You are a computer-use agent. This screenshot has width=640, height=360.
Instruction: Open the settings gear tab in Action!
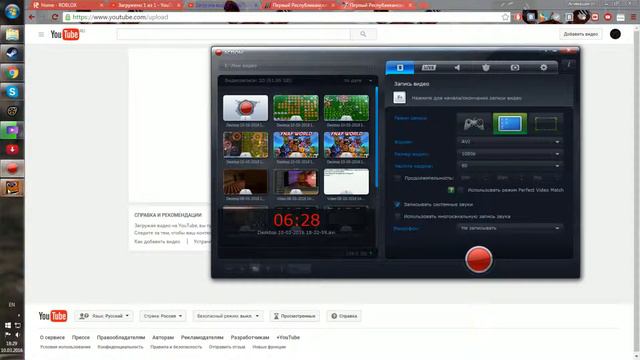click(x=544, y=67)
